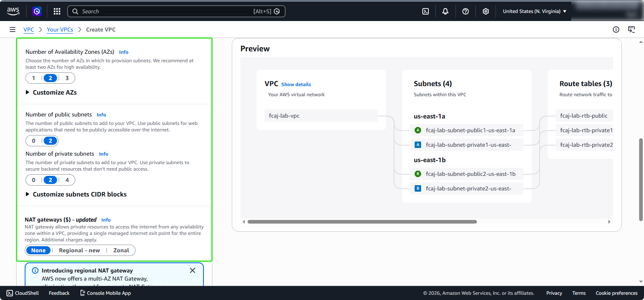This screenshot has width=644, height=300.
Task: Set number of public subnets to 0
Action: coord(34,141)
